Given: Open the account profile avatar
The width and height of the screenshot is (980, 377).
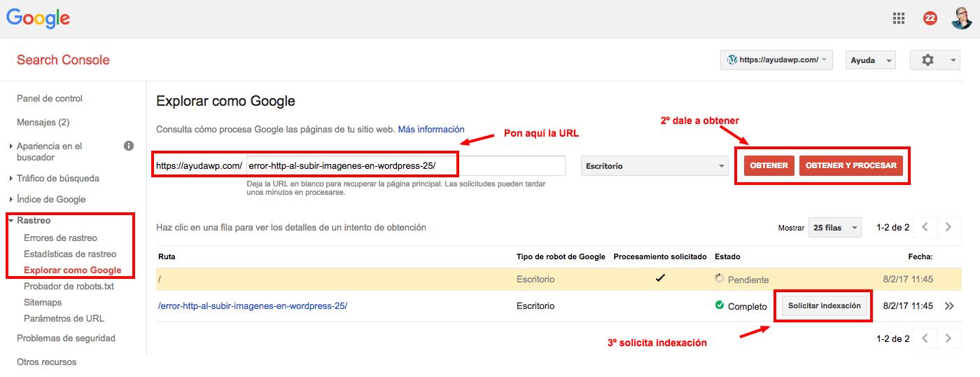Looking at the screenshot, I should pos(962,18).
